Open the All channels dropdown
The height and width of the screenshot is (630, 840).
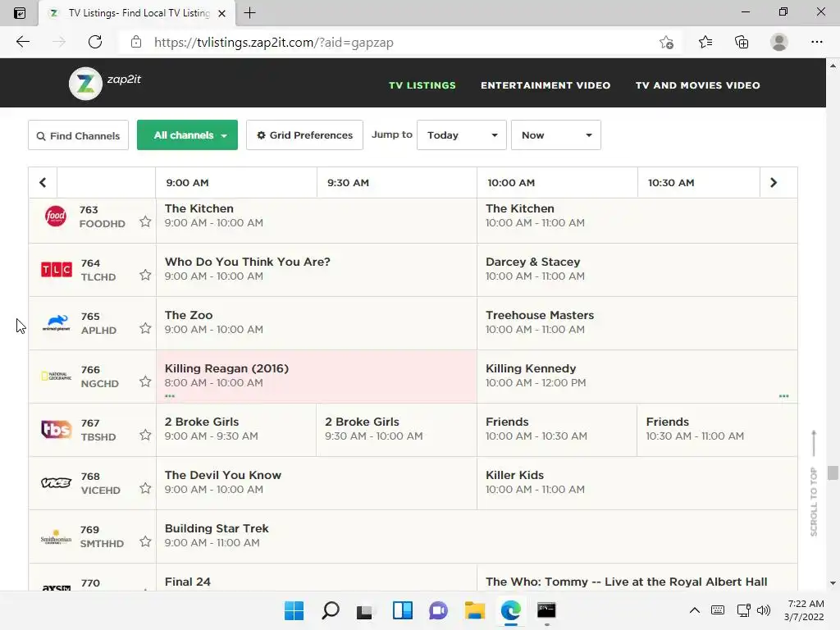point(187,135)
